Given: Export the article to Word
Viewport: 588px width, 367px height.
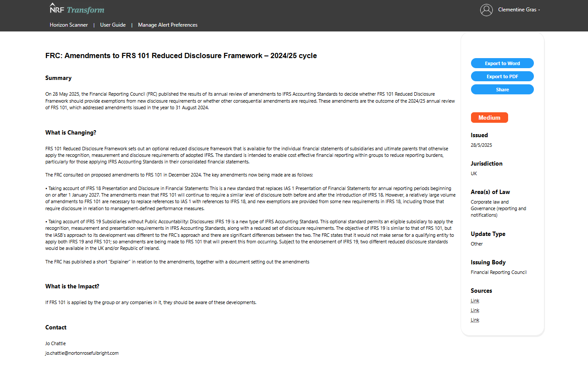Looking at the screenshot, I should (502, 63).
